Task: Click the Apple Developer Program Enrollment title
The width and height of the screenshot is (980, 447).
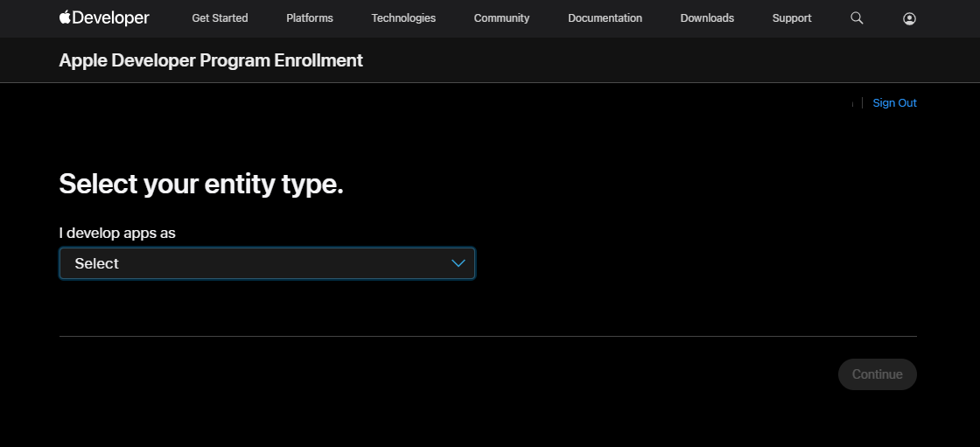Action: point(211,60)
